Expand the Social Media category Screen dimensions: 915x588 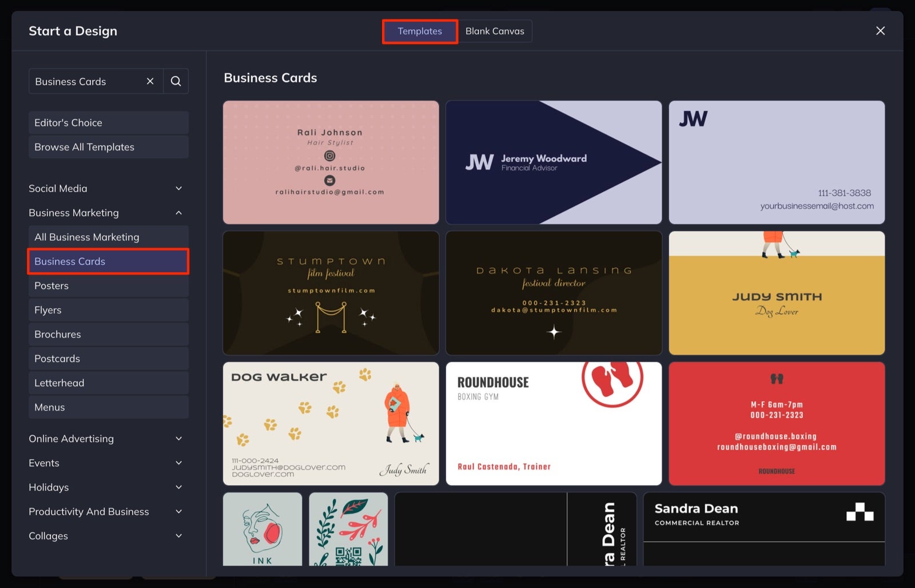coord(178,188)
